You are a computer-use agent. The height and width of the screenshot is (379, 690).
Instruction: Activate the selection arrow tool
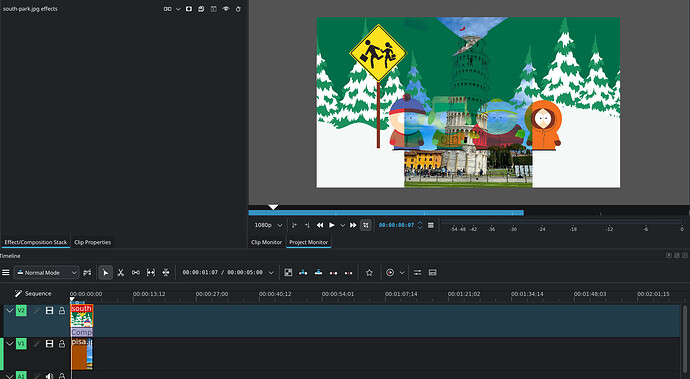point(105,273)
